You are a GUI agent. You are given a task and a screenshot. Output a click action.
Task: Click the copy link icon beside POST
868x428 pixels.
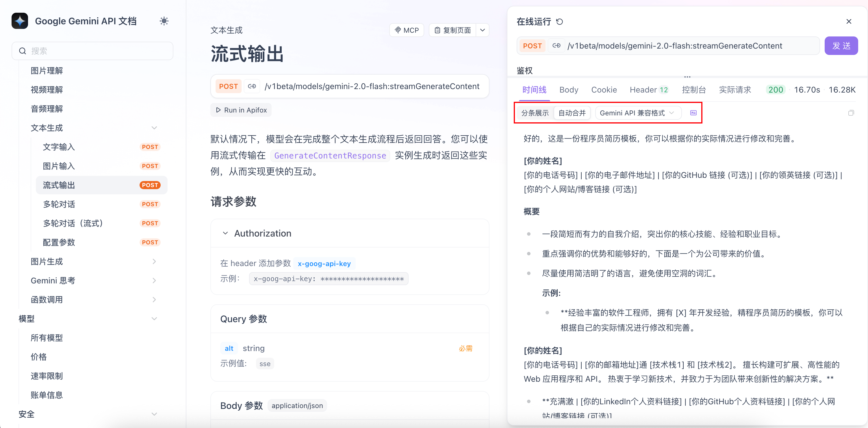pyautogui.click(x=252, y=86)
